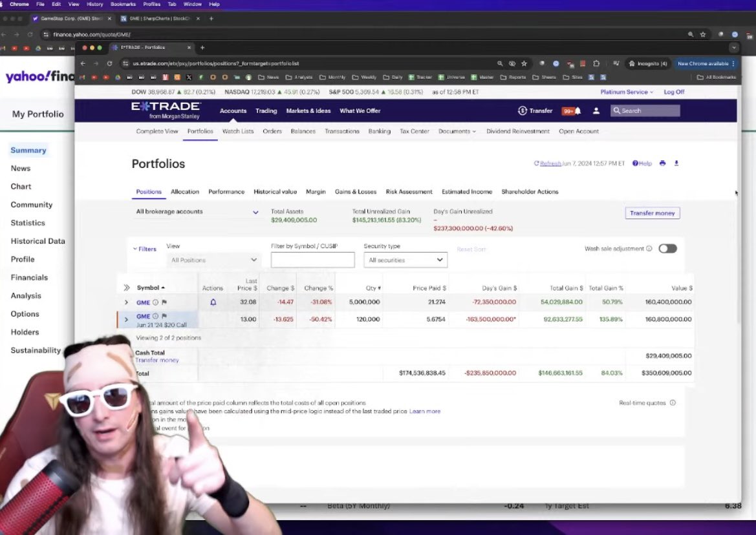Click flag icon on GME Jun 21 Call row

point(164,317)
